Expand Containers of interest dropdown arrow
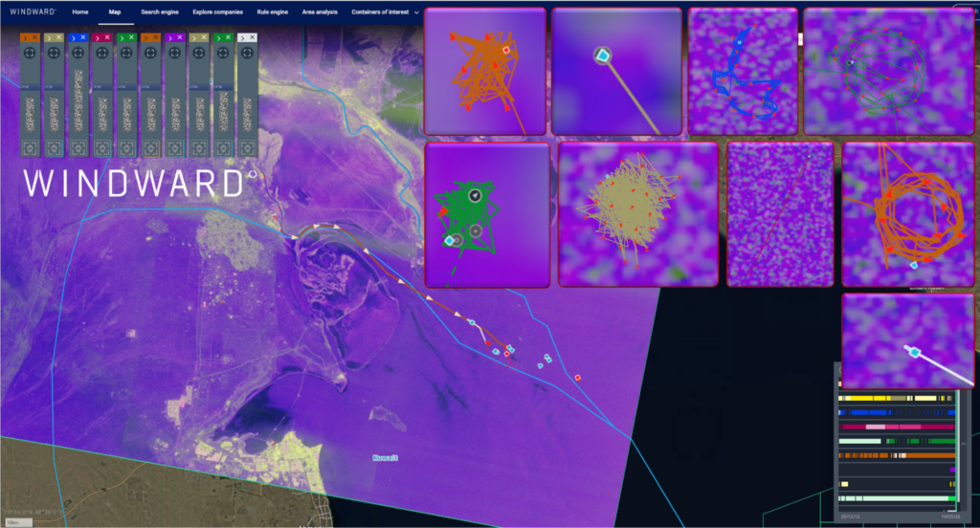 tap(416, 12)
